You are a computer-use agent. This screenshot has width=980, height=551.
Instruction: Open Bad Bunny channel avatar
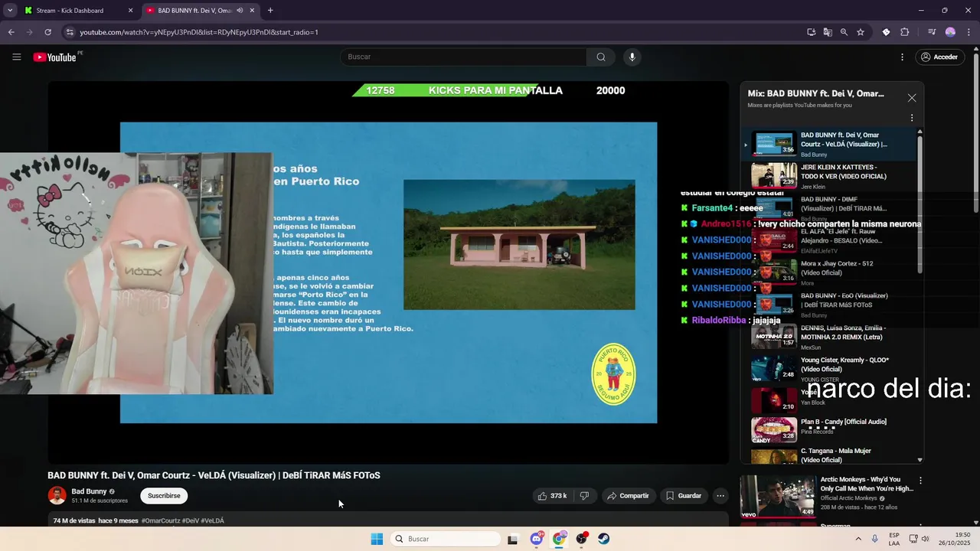coord(57,495)
